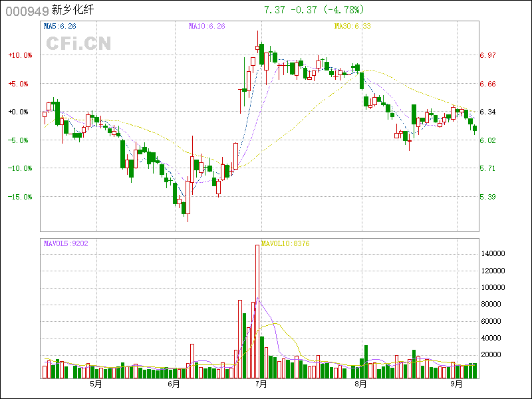Viewport: 532px width, 399px height.
Task: Select the MA30:6.33 indicator label
Action: point(352,26)
